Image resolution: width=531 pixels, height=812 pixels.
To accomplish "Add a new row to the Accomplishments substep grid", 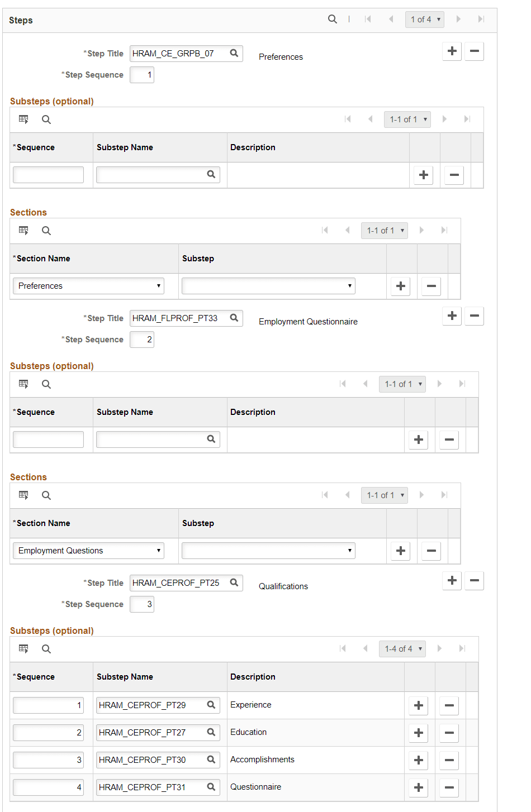I will tap(418, 760).
